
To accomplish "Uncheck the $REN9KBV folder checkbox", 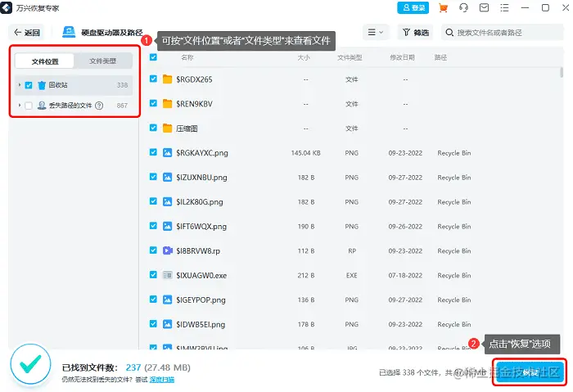I will tap(153, 103).
